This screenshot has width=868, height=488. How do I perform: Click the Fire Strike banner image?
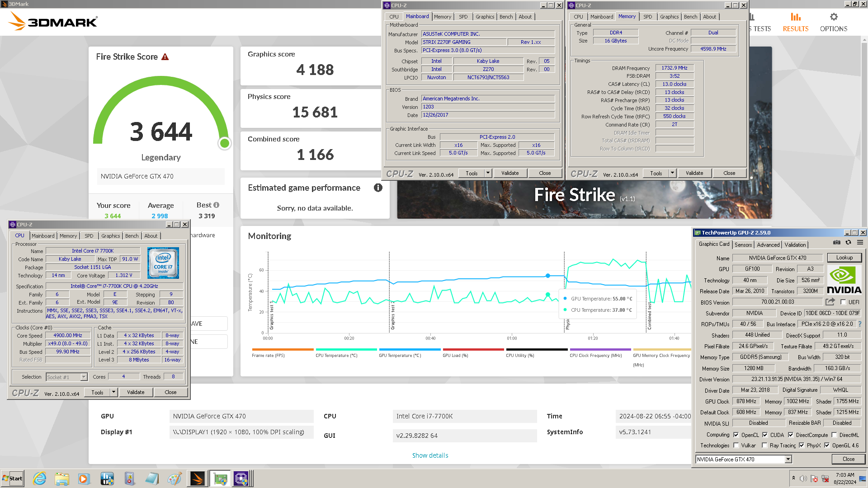[x=585, y=199]
